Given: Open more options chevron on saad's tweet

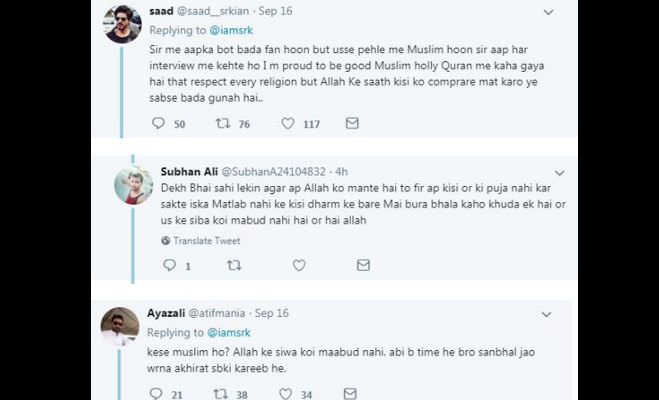Looking at the screenshot, I should pyautogui.click(x=547, y=12).
